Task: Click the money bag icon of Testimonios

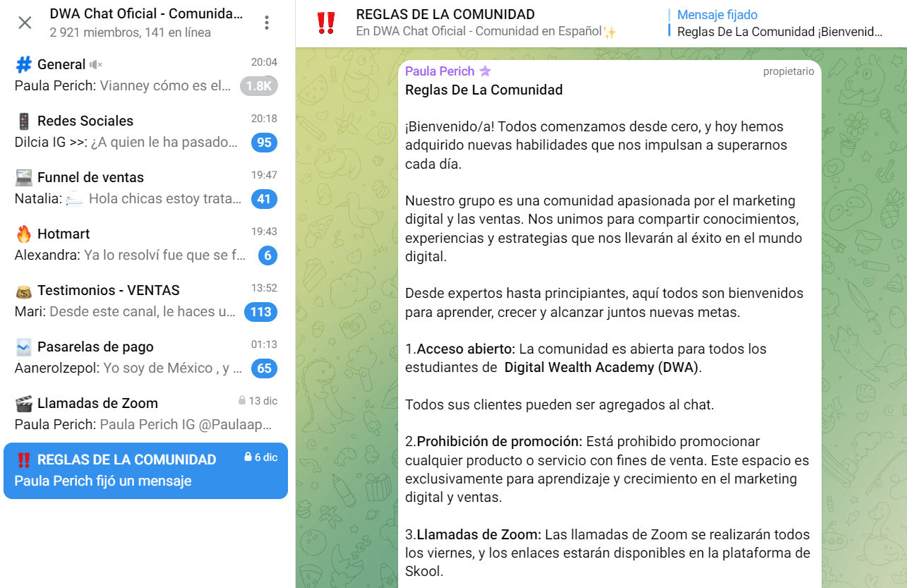Action: (23, 290)
